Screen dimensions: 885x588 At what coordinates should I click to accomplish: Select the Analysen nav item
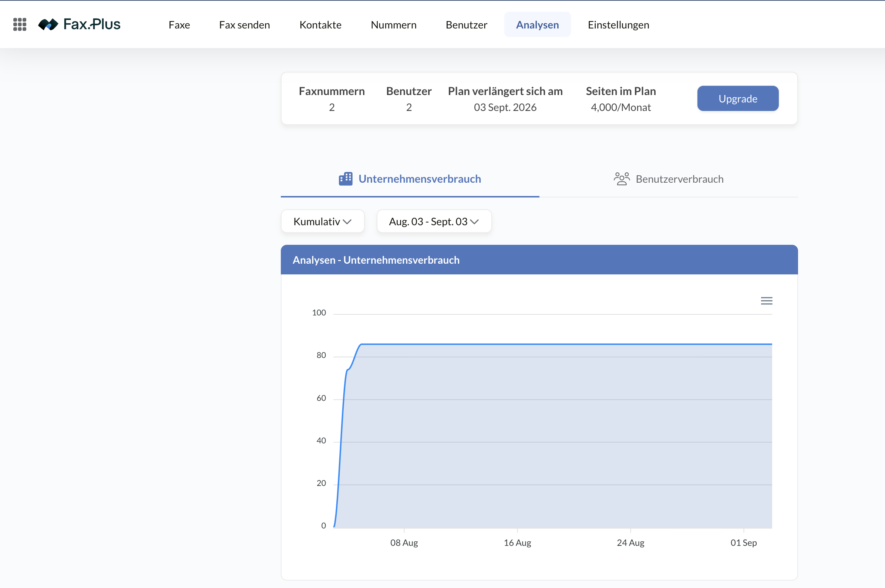coord(537,25)
